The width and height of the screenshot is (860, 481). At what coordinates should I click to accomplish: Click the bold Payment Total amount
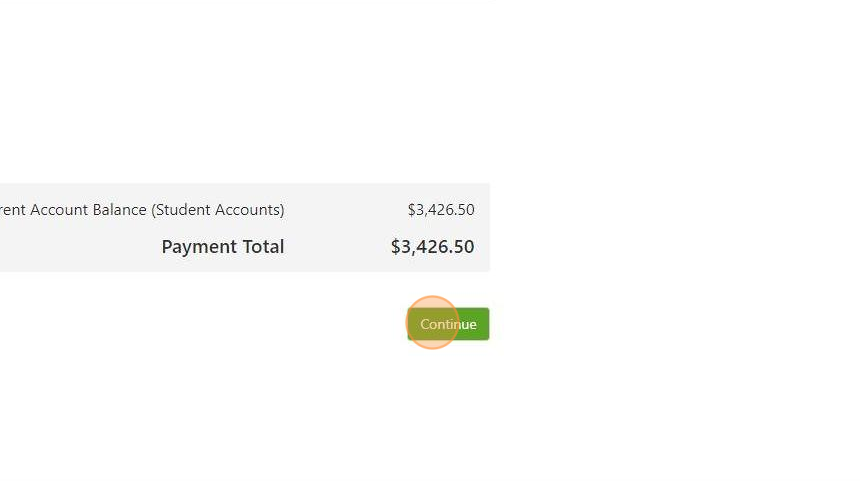click(x=432, y=247)
